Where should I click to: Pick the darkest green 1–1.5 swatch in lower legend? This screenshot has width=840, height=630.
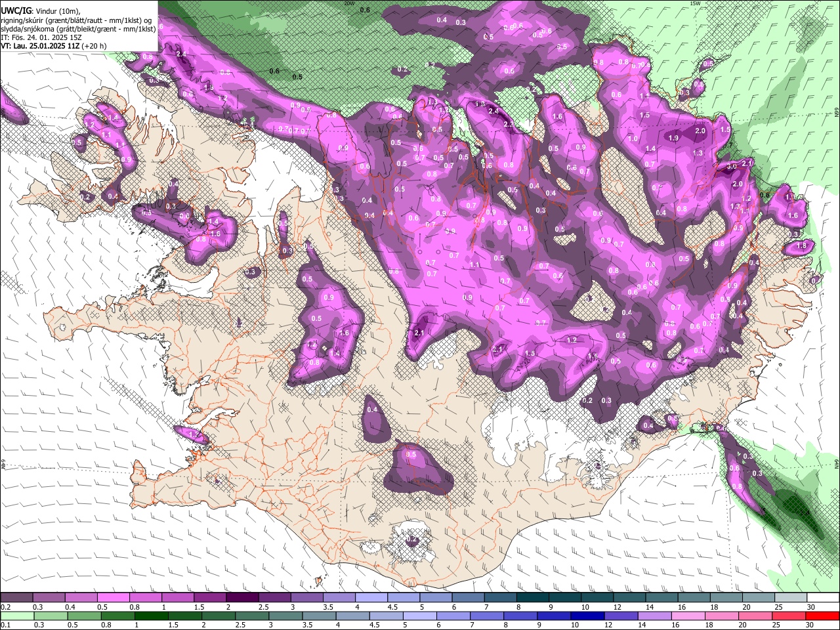152,616
